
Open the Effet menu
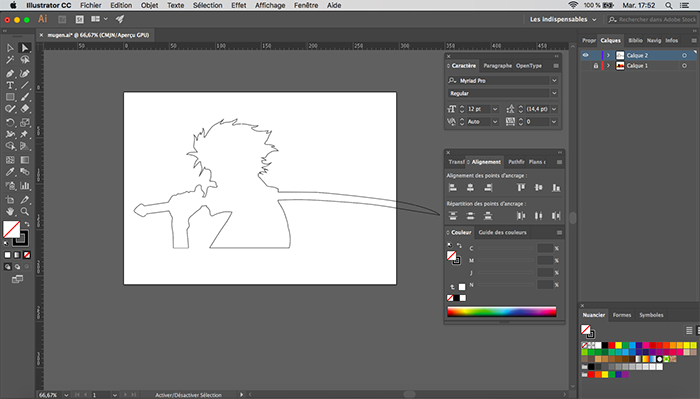pos(238,5)
